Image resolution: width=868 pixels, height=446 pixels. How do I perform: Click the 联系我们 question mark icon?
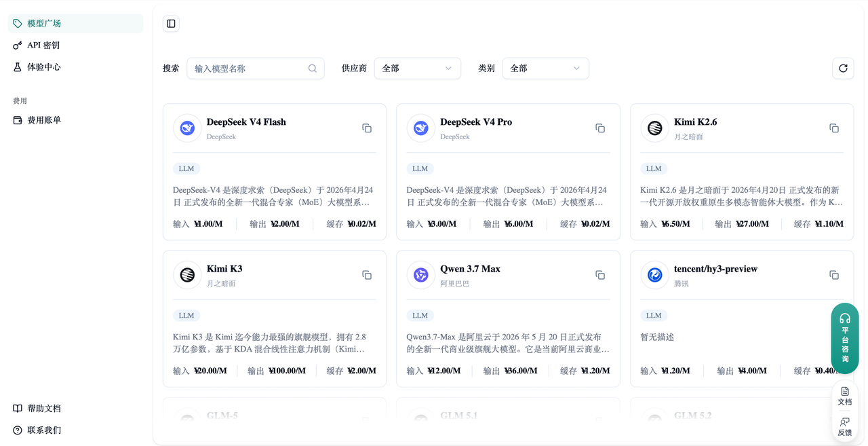[18, 430]
